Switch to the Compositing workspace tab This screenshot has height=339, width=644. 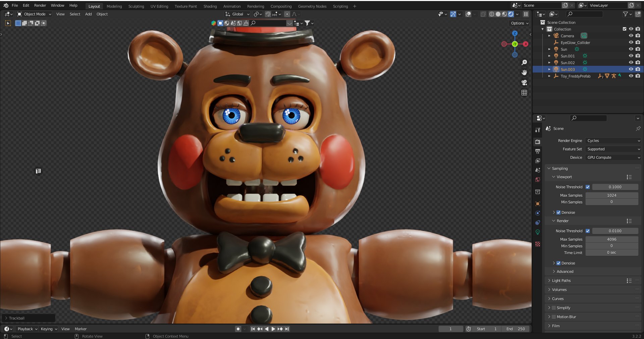pos(281,6)
